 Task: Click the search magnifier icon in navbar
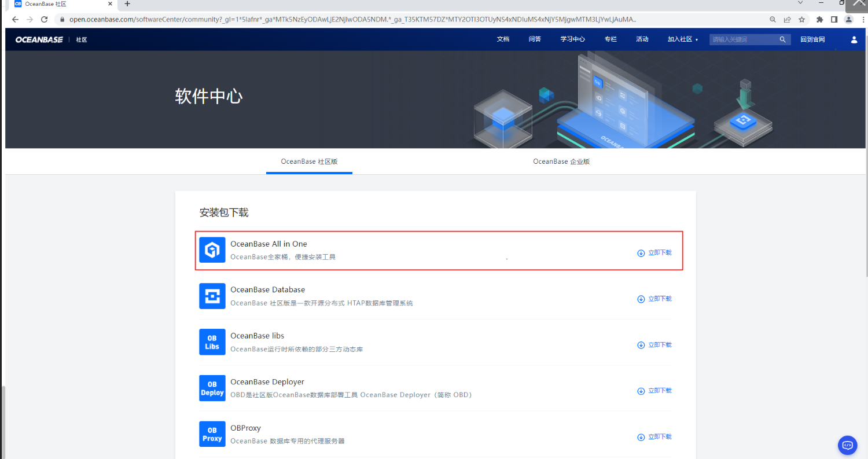coord(782,39)
